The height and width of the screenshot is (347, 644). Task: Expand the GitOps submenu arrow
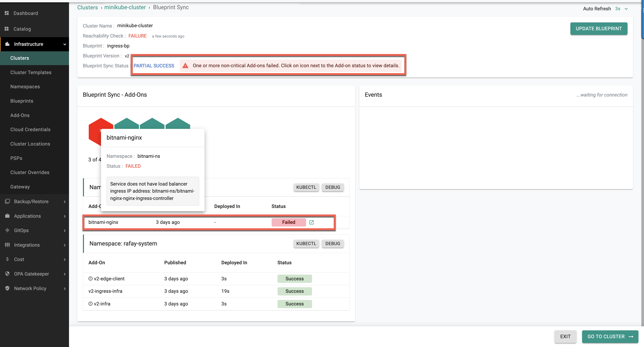click(x=65, y=230)
